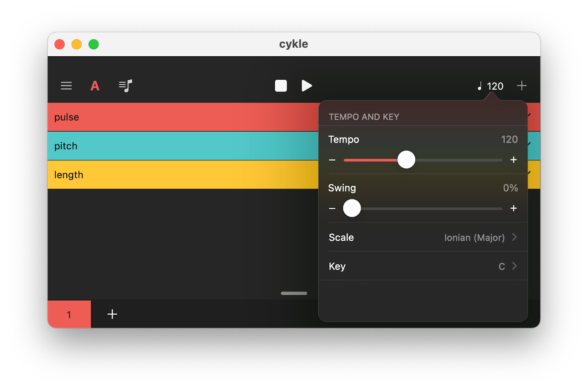Decrease swing with the minus button
The width and height of the screenshot is (588, 391).
click(x=332, y=209)
